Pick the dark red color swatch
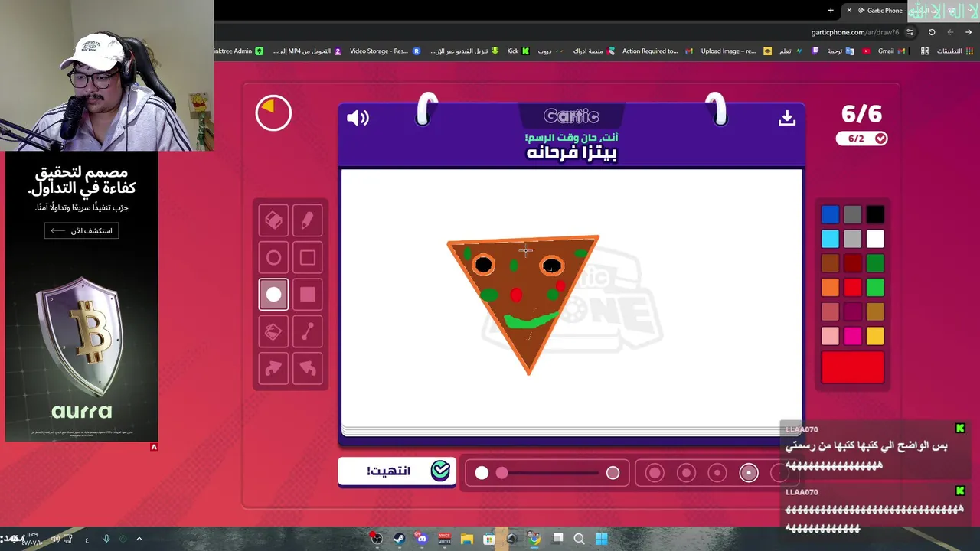Screen dimensions: 980x551 [852, 263]
